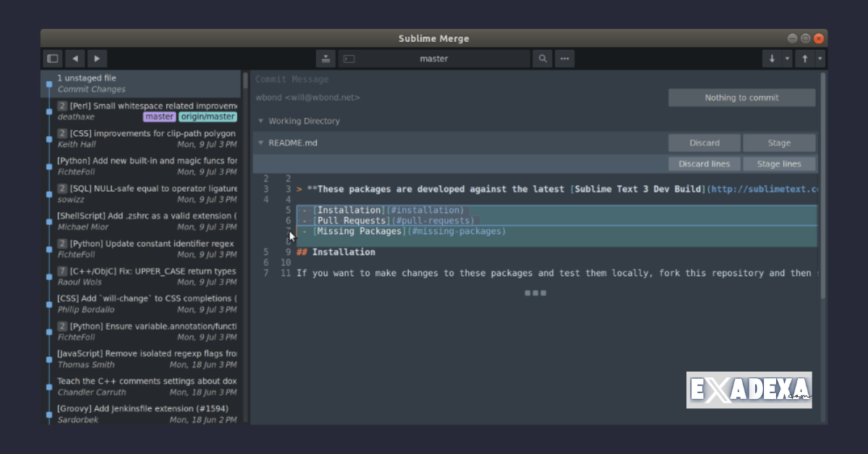The width and height of the screenshot is (868, 454).
Task: Select the origin/master branch tag
Action: 208,116
